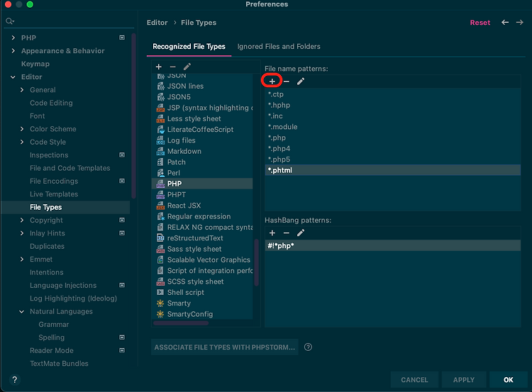Select the Markdown file type icon
Screen dimensions: 532x392
pos(160,151)
